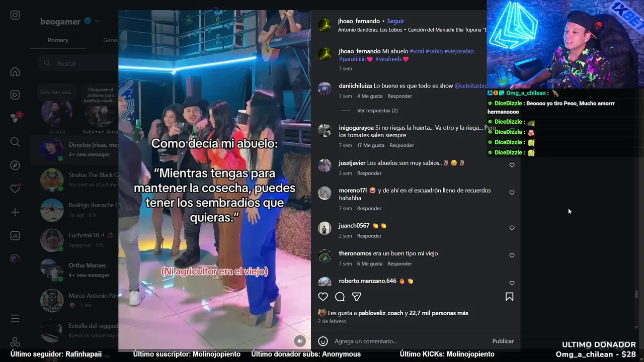Open the sidebar search magnifier icon
This screenshot has height=362, width=644.
pos(15,142)
